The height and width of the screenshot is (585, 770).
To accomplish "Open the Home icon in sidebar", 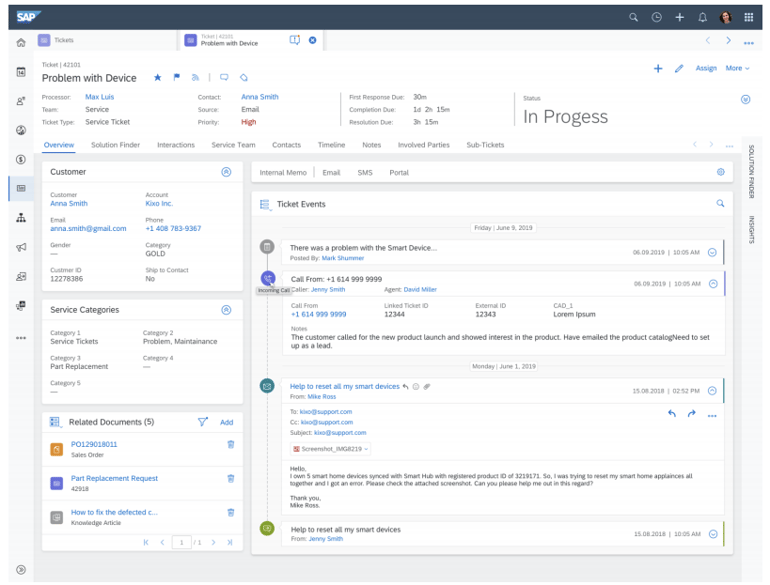I will [21, 43].
